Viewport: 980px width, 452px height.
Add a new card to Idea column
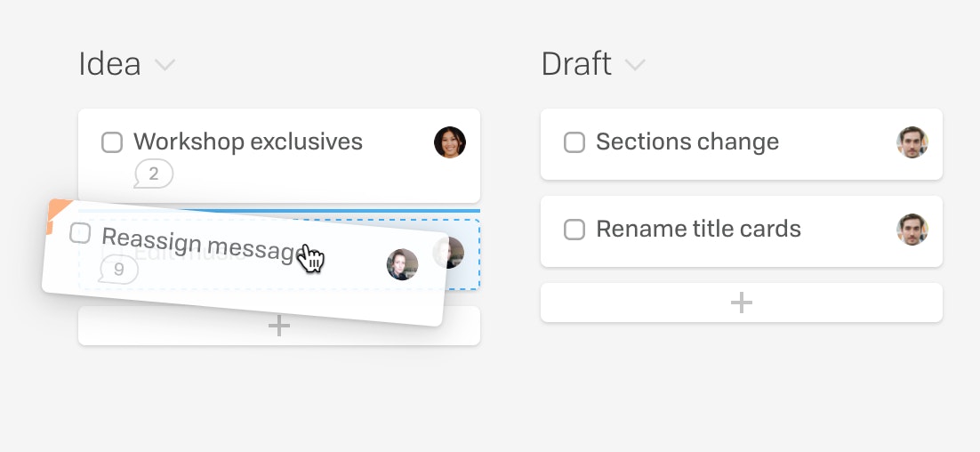pos(278,326)
